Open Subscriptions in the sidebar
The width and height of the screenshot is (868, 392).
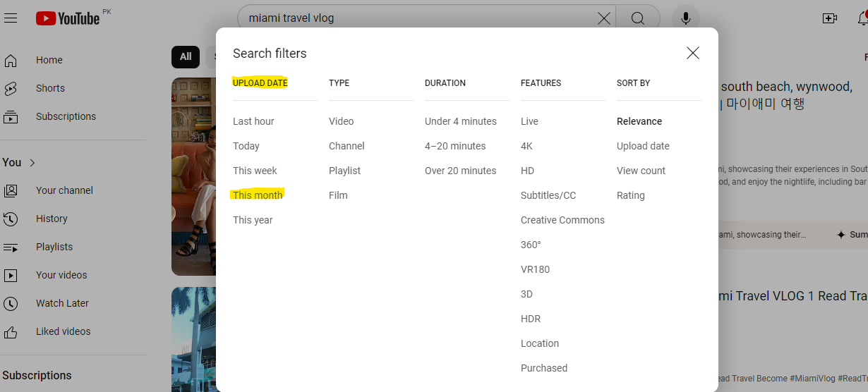(x=66, y=116)
